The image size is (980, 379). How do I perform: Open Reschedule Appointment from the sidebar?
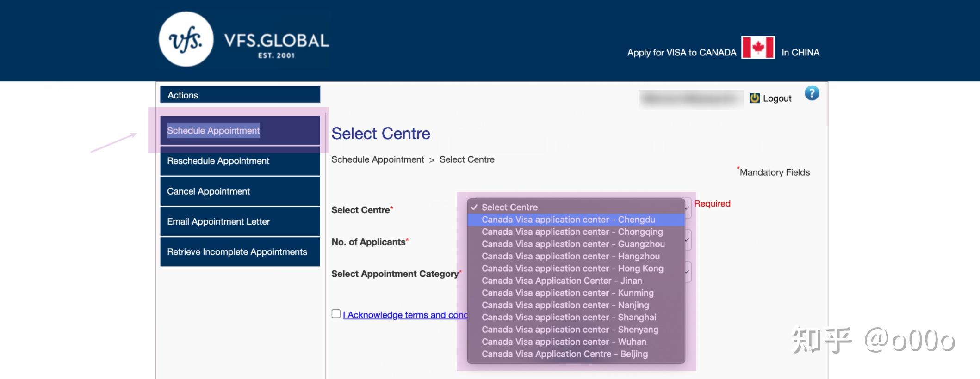pyautogui.click(x=240, y=161)
